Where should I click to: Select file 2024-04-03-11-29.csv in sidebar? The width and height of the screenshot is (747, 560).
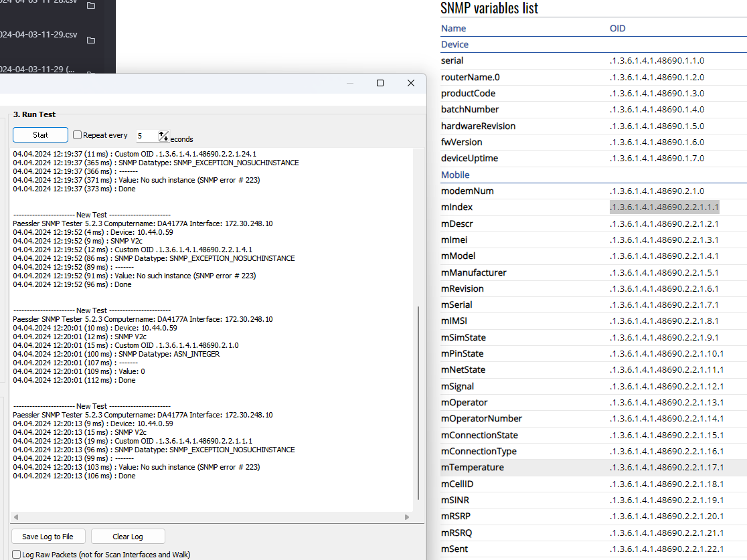(38, 35)
